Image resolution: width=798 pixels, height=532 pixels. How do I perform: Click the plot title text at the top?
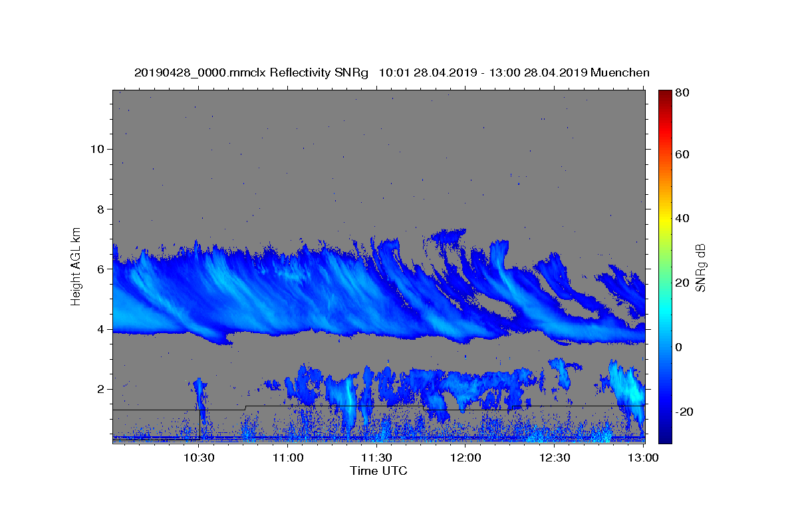pos(392,72)
